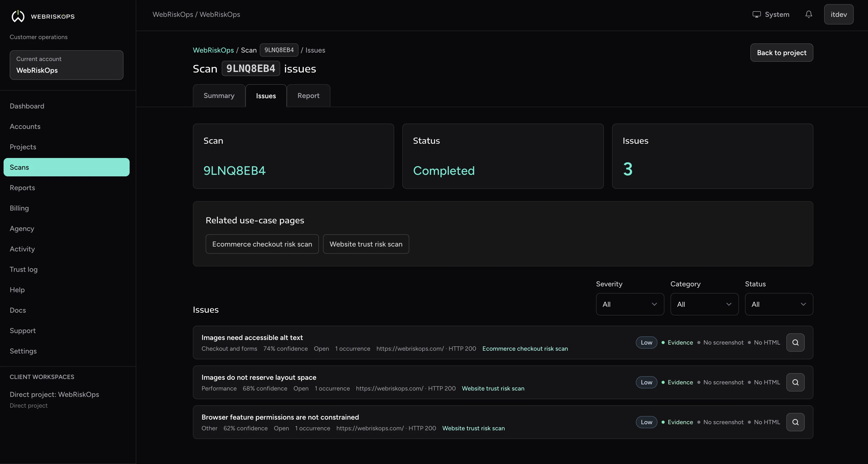The width and height of the screenshot is (868, 464).
Task: Click the System theme label
Action: pos(777,15)
